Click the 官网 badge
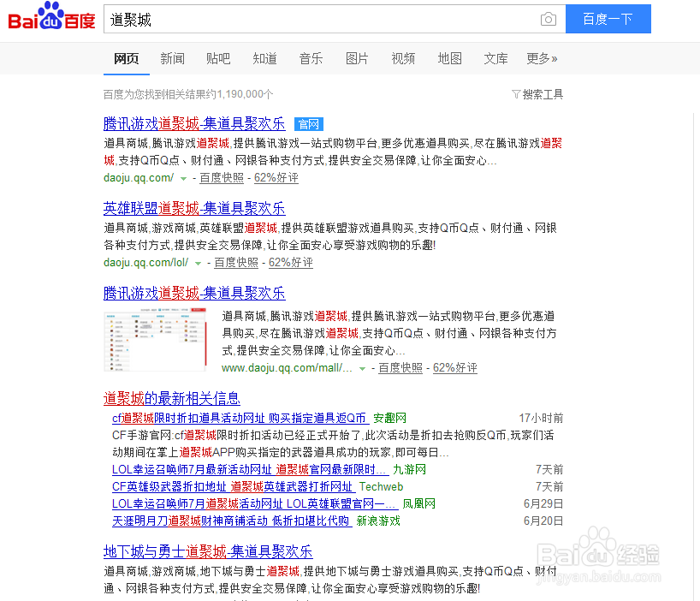The image size is (700, 601). [309, 124]
